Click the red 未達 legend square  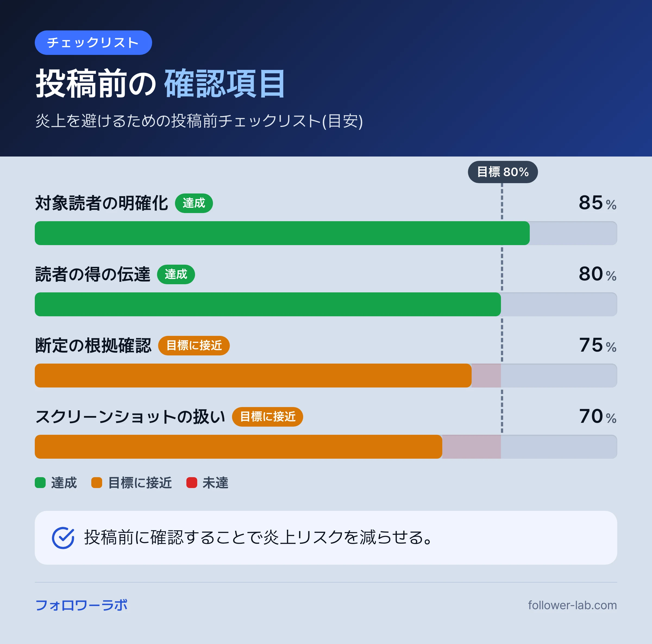192,483
